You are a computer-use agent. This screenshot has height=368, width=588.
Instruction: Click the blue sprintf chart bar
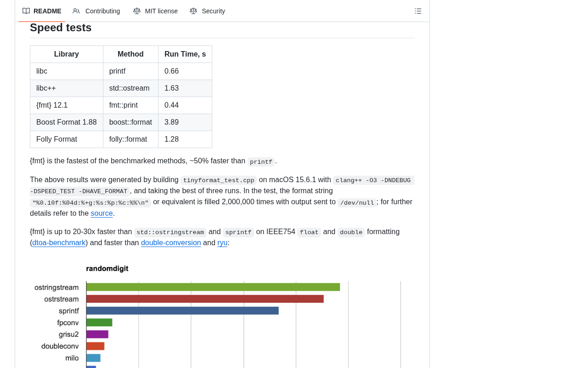pyautogui.click(x=182, y=310)
